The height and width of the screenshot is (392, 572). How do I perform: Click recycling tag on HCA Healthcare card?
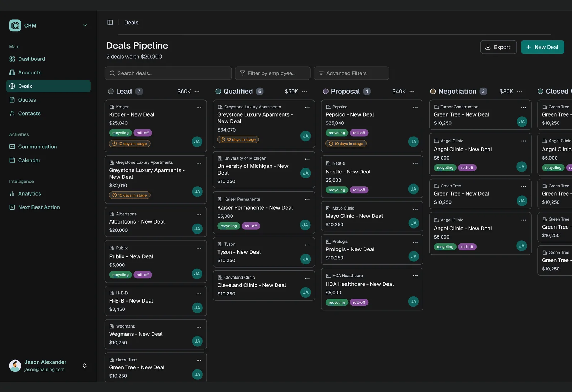click(x=337, y=302)
